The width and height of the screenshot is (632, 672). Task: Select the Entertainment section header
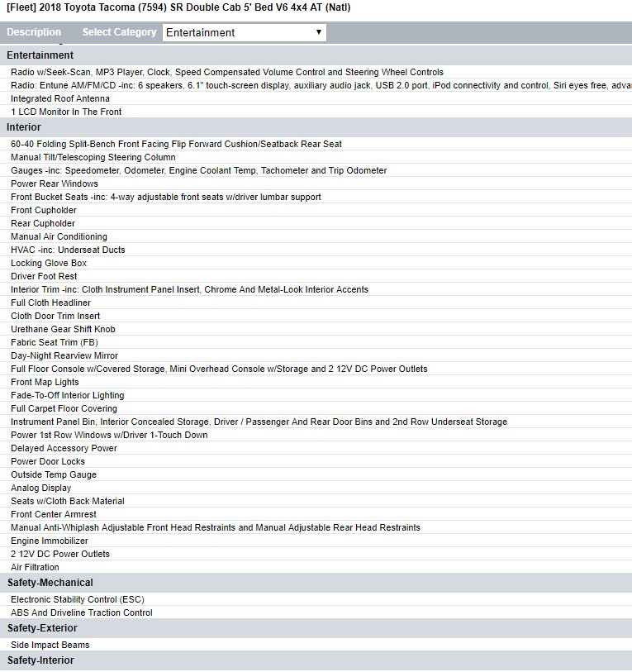(x=316, y=55)
